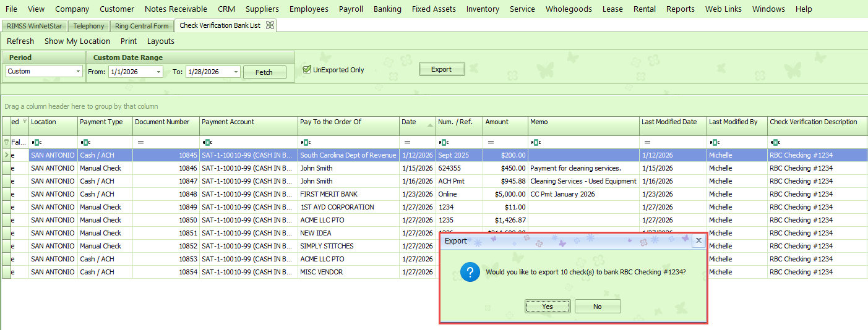The height and width of the screenshot is (330, 868).
Task: Click the ABC filter icon under Last Modified By
Action: coord(714,142)
